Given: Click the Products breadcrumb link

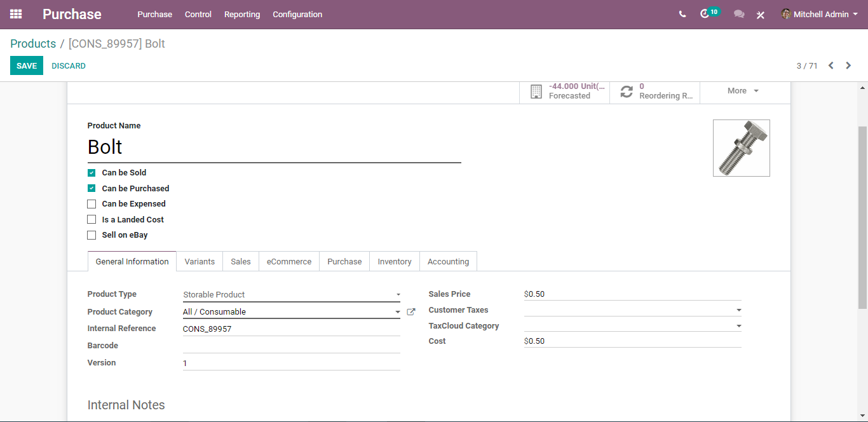Looking at the screenshot, I should [x=33, y=44].
